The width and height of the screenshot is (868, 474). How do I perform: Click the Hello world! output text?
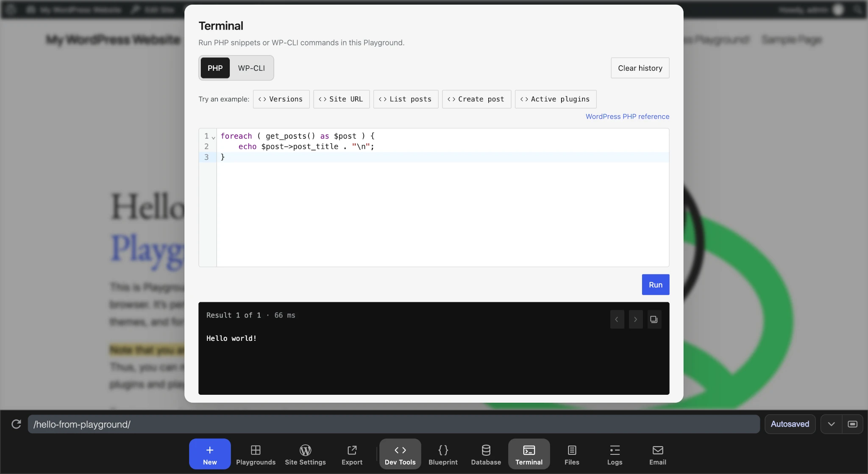click(231, 338)
